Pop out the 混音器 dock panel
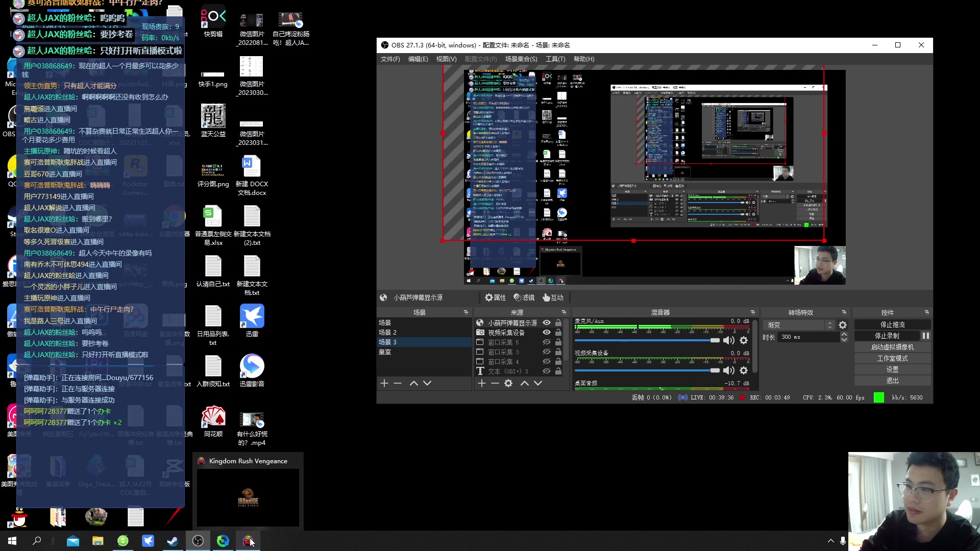The height and width of the screenshot is (551, 980). [x=752, y=312]
